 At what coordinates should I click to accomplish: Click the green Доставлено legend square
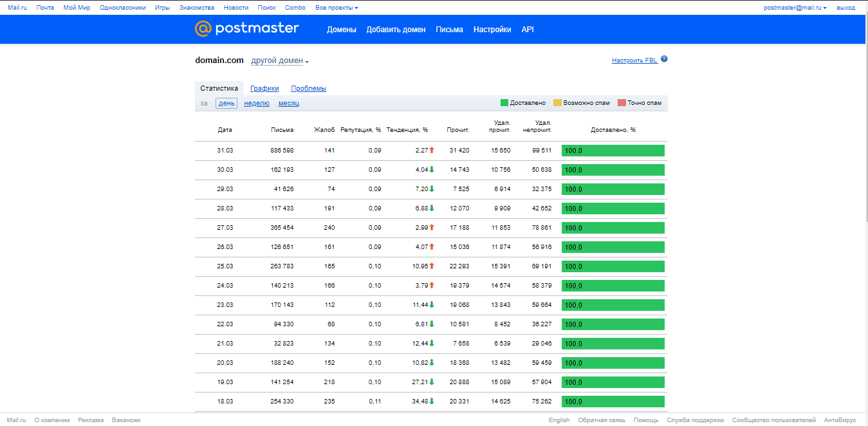(504, 103)
